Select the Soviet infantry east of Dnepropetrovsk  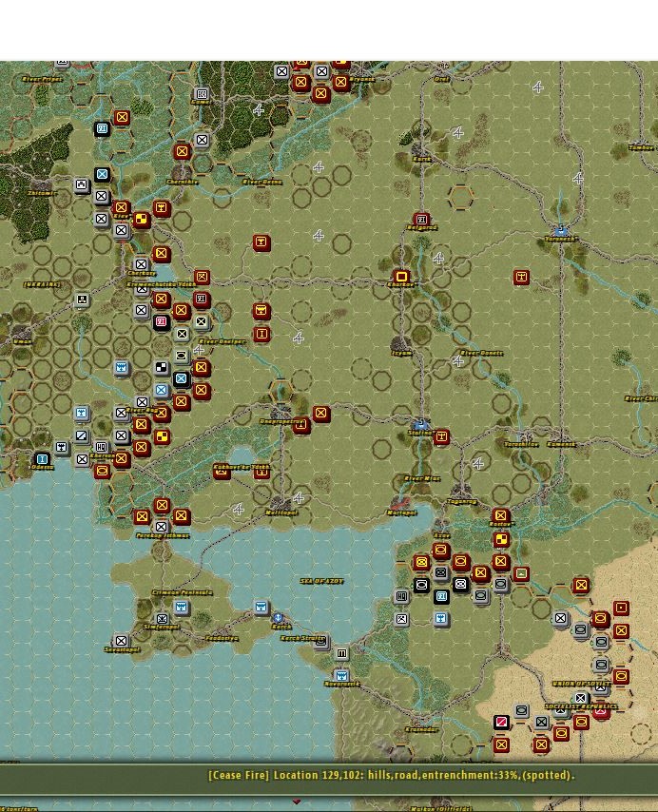point(321,414)
